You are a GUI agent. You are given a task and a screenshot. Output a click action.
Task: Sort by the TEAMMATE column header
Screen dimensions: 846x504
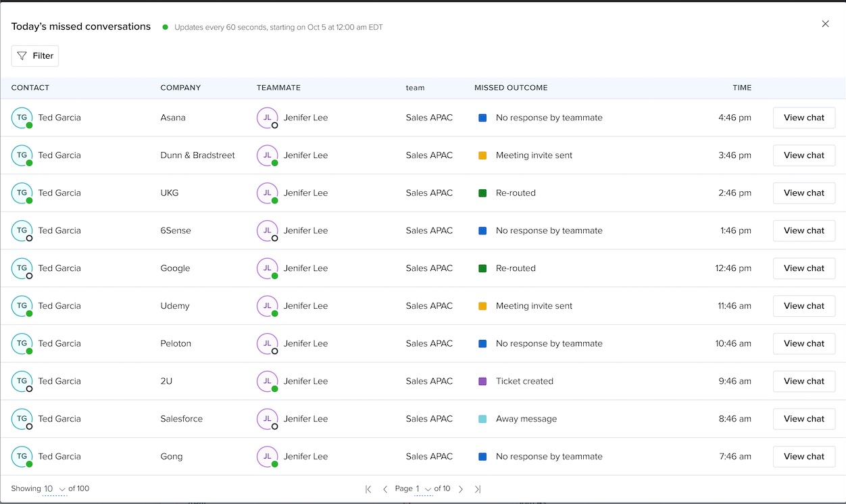click(278, 88)
